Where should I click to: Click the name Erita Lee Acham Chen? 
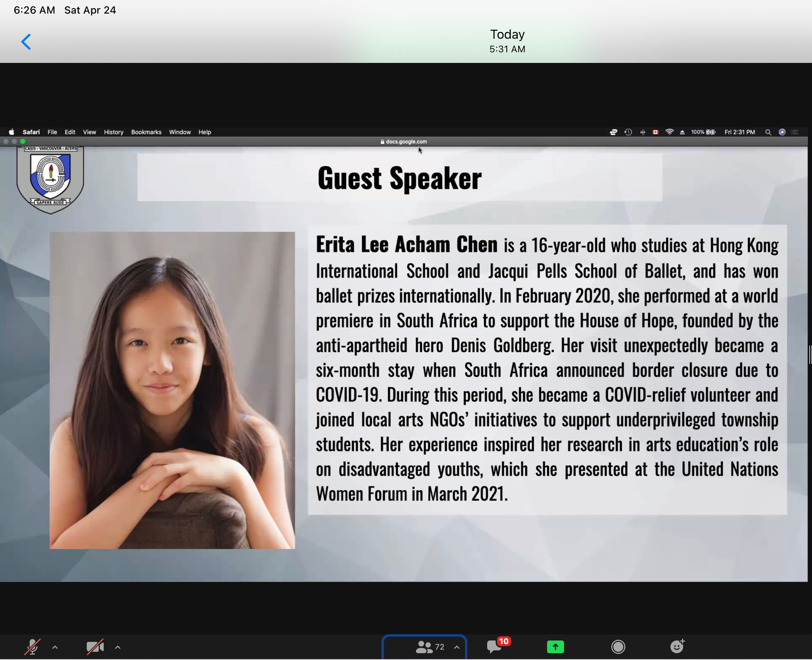[406, 245]
